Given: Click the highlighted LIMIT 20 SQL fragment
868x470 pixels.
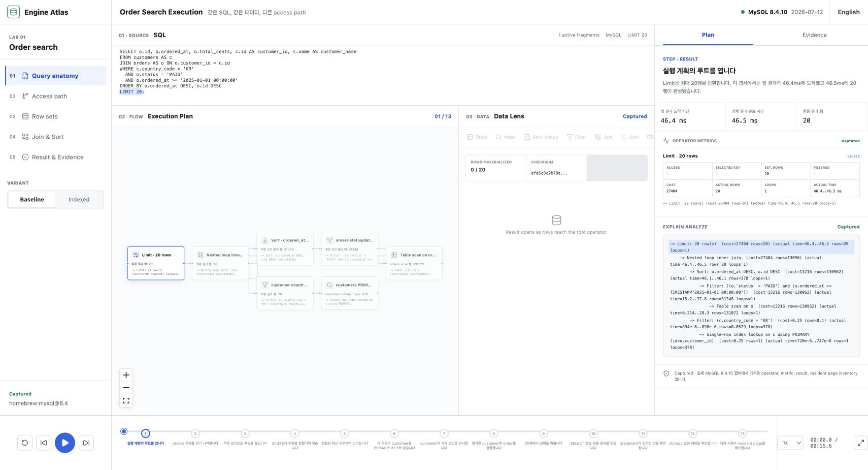Looking at the screenshot, I should (x=131, y=91).
